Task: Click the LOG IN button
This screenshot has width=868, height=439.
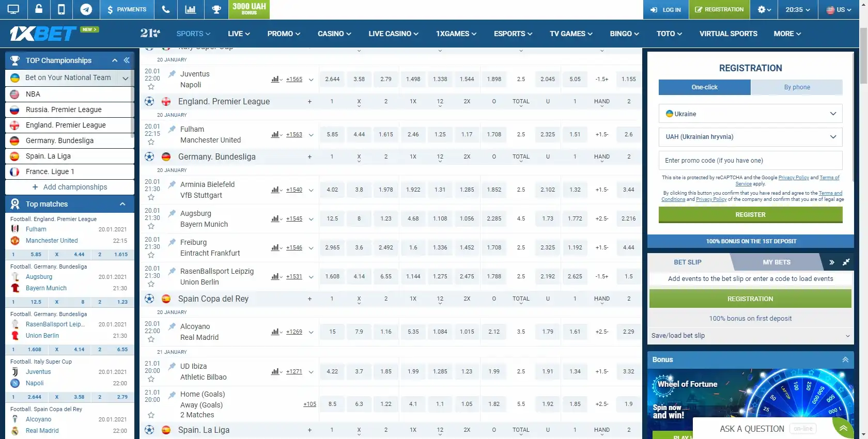Action: coord(665,9)
